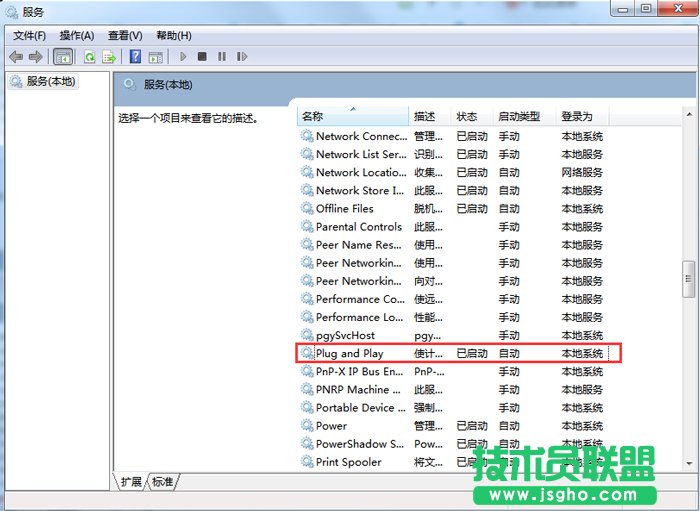The width and height of the screenshot is (700, 511).
Task: Open the 操作(A) menu
Action: click(77, 36)
